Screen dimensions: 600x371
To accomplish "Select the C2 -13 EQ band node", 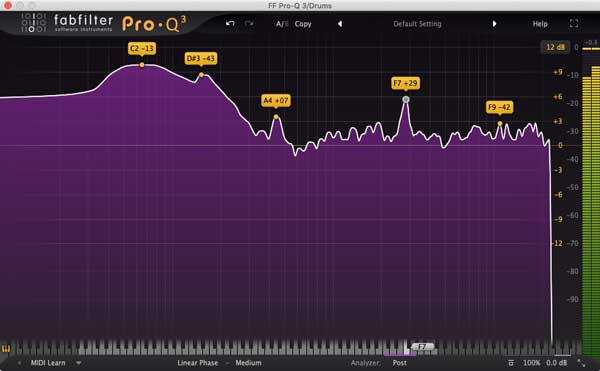I will pyautogui.click(x=142, y=65).
